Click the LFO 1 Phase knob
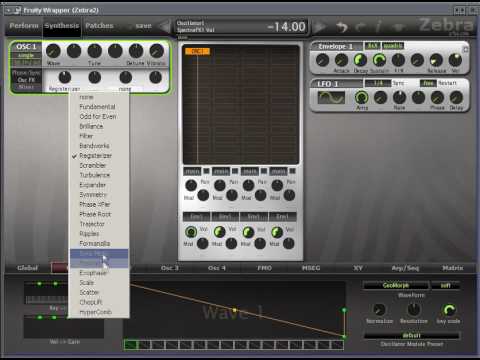This screenshot has width=480, height=360. tap(437, 97)
